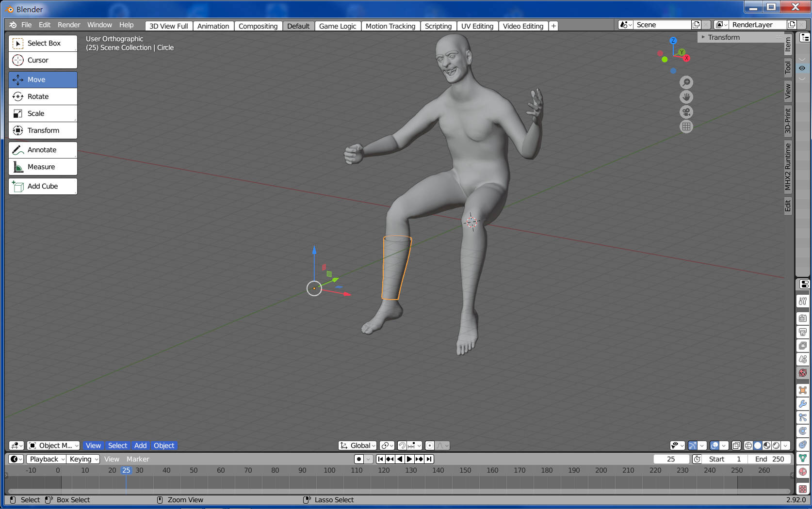Open the Object Mode dropdown
This screenshot has height=509, width=812.
pos(53,445)
